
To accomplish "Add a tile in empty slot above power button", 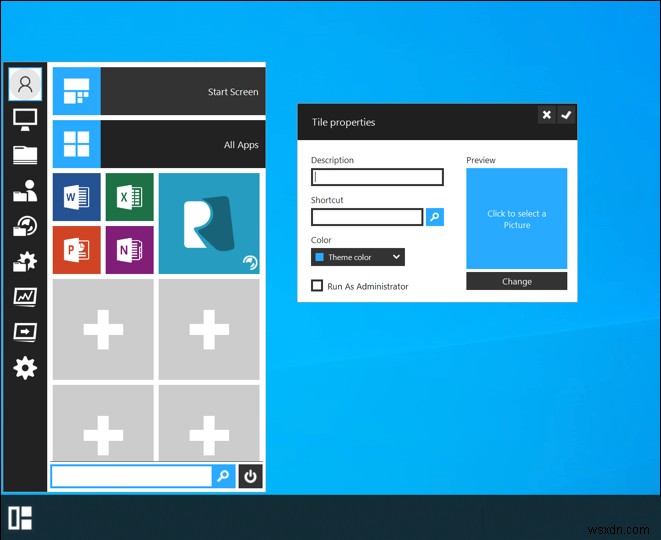I will click(x=209, y=423).
